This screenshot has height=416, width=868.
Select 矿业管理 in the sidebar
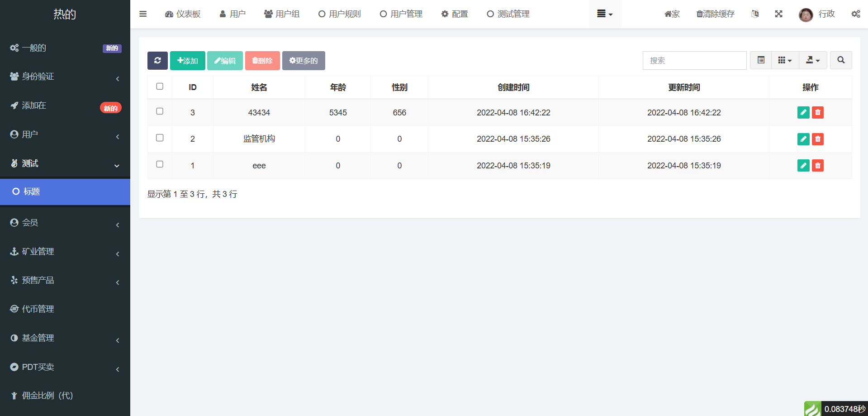click(x=65, y=252)
